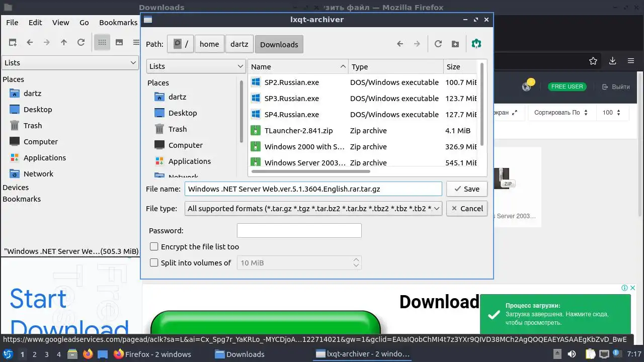Launch Firefox from taskbar quick launcher
Image resolution: width=644 pixels, height=362 pixels.
[x=88, y=354]
